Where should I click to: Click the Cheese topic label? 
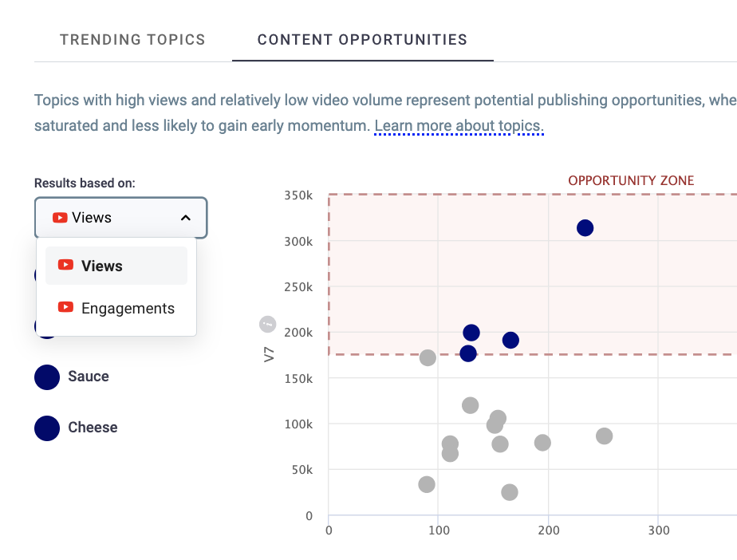93,428
